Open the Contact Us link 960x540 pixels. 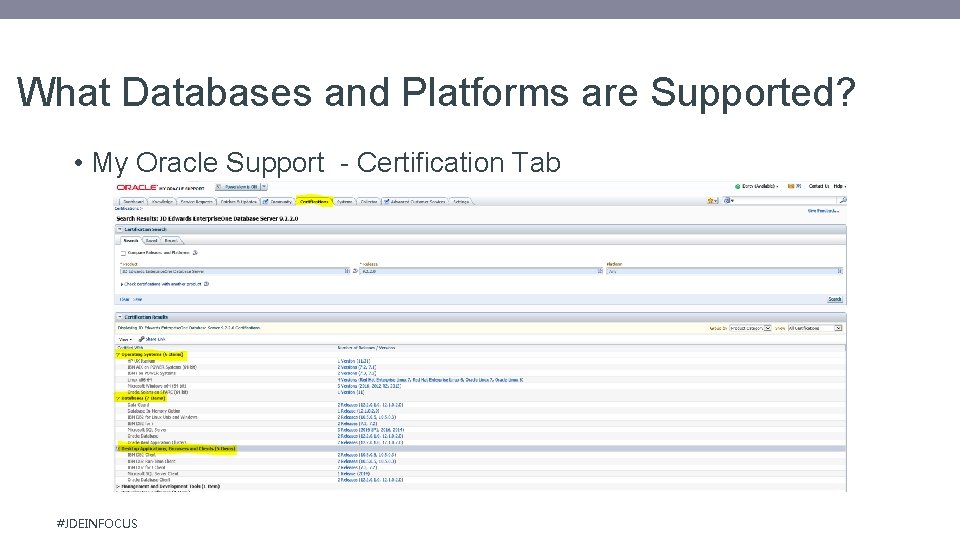pyautogui.click(x=819, y=186)
